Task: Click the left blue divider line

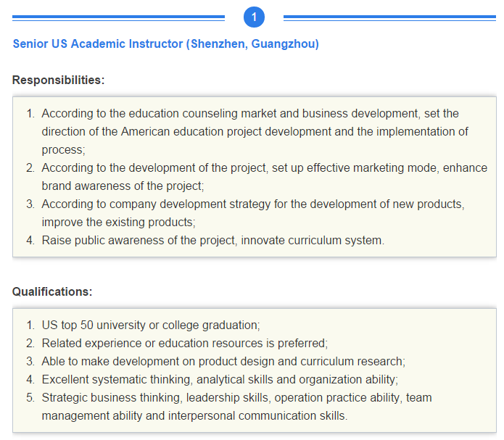Action: tap(118, 17)
